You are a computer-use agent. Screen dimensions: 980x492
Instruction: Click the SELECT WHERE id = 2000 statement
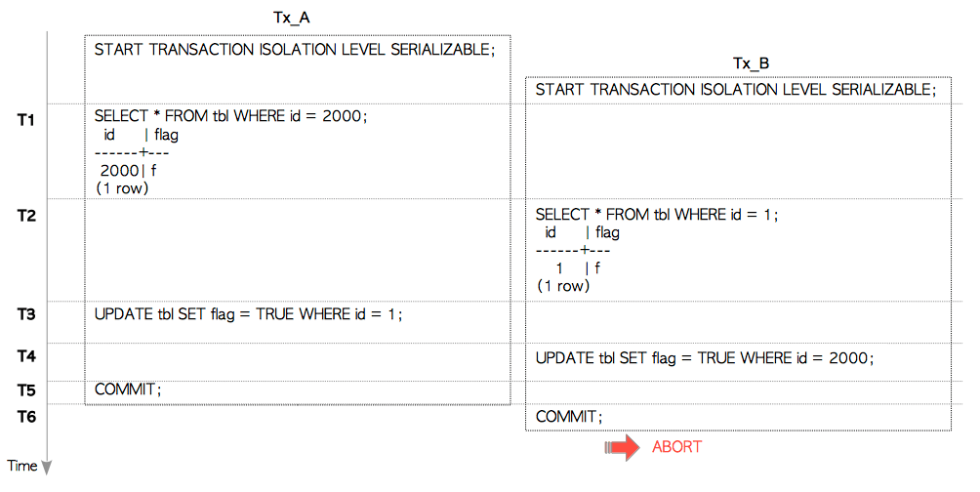click(230, 116)
